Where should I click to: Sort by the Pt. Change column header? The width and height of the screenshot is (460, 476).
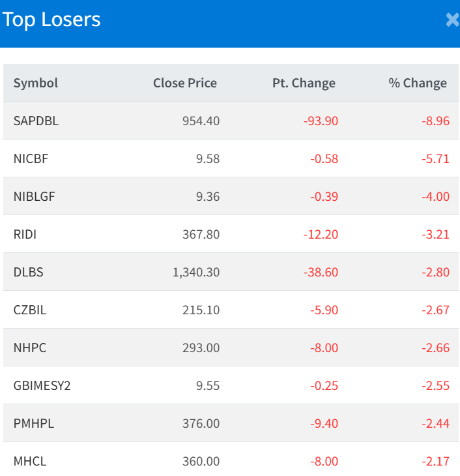point(304,83)
